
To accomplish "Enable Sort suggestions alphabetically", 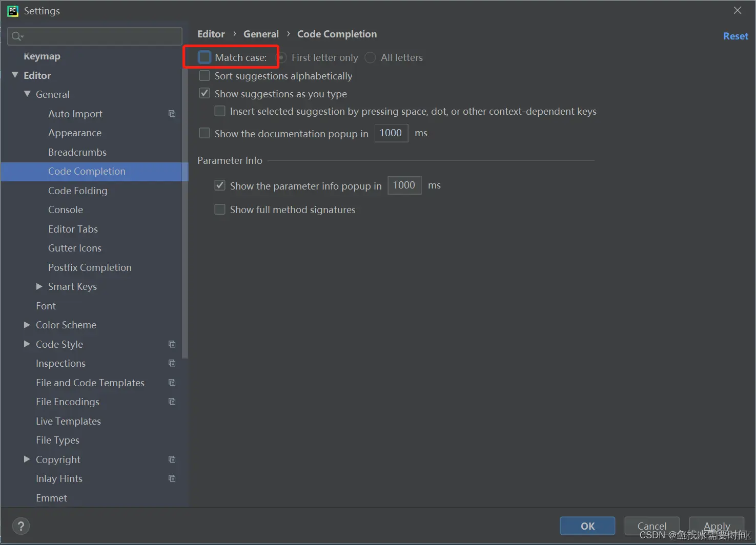I will click(x=205, y=76).
